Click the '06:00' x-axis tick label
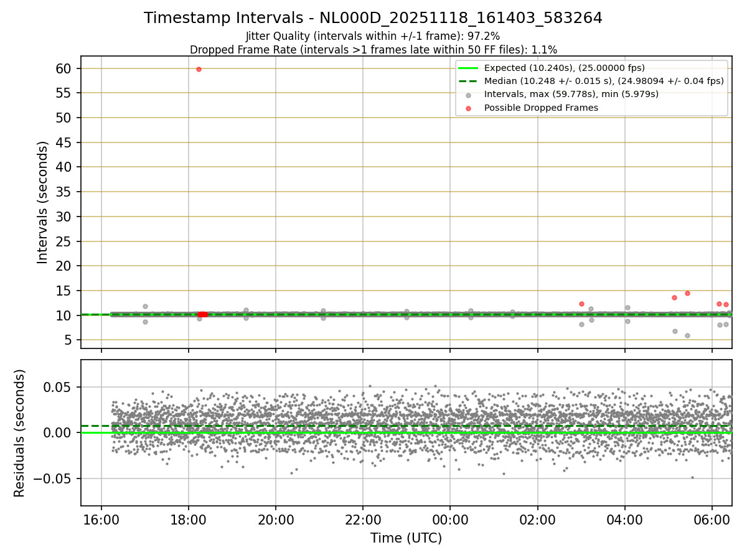This screenshot has height=560, width=747. [x=712, y=519]
